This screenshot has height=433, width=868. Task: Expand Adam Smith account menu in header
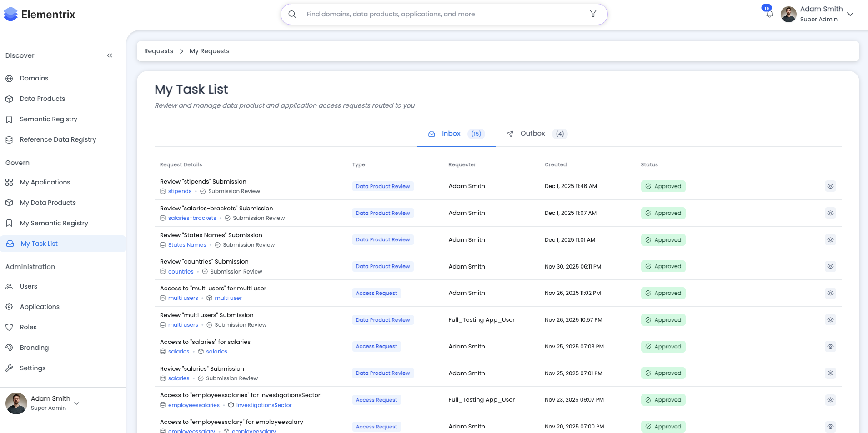coord(850,14)
